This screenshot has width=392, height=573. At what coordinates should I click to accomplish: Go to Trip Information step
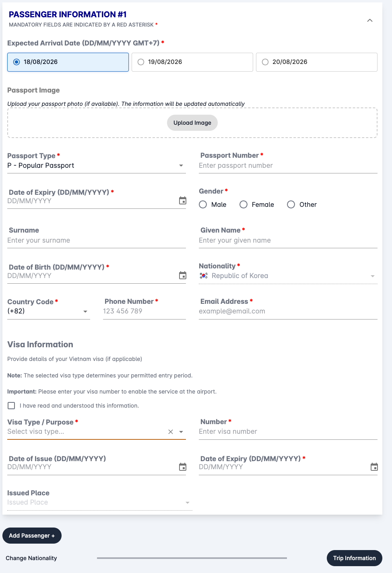pos(355,558)
